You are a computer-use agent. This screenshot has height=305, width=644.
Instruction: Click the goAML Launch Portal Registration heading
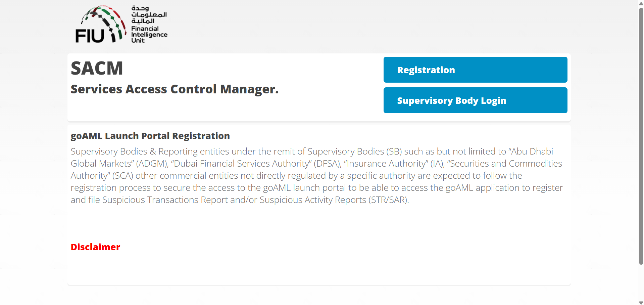click(x=150, y=136)
